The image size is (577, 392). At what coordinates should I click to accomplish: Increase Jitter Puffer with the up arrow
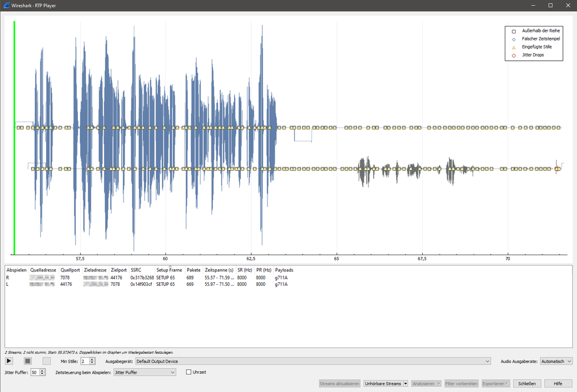42,371
